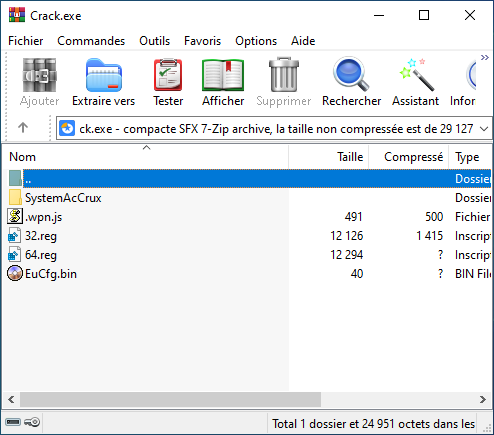Maximize the Crack.exe window

424,15
